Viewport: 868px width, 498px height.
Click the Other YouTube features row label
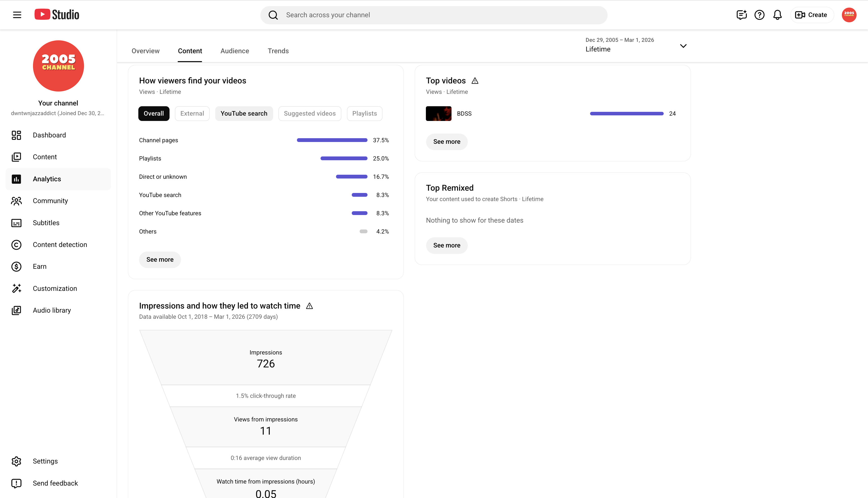pos(170,213)
